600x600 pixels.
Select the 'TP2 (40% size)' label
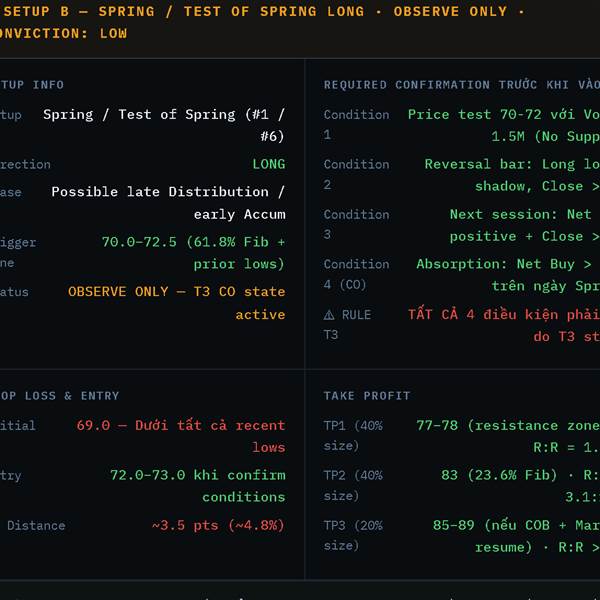pos(353,485)
